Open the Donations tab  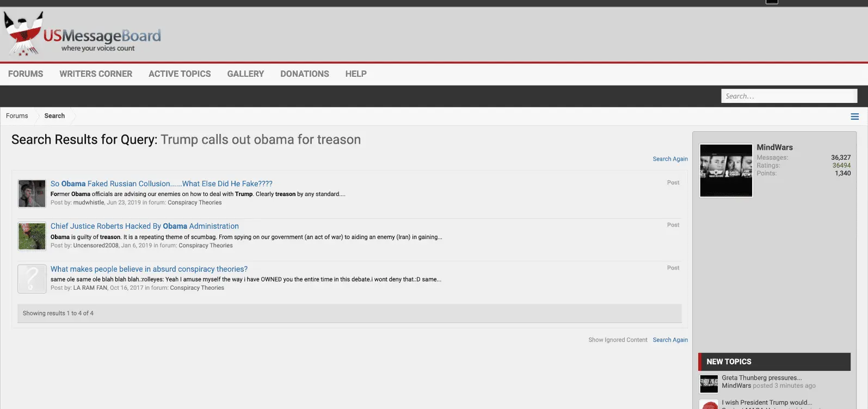305,74
